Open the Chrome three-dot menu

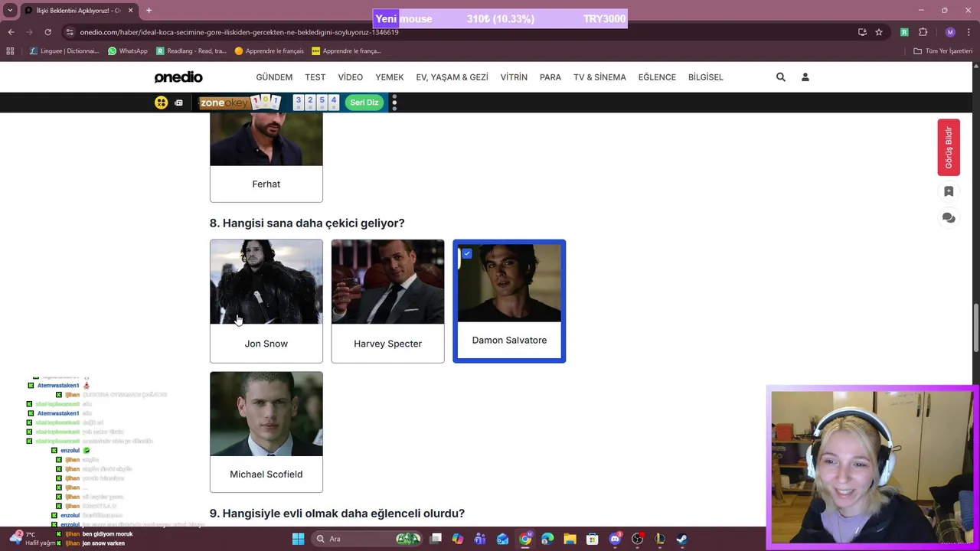pyautogui.click(x=969, y=32)
